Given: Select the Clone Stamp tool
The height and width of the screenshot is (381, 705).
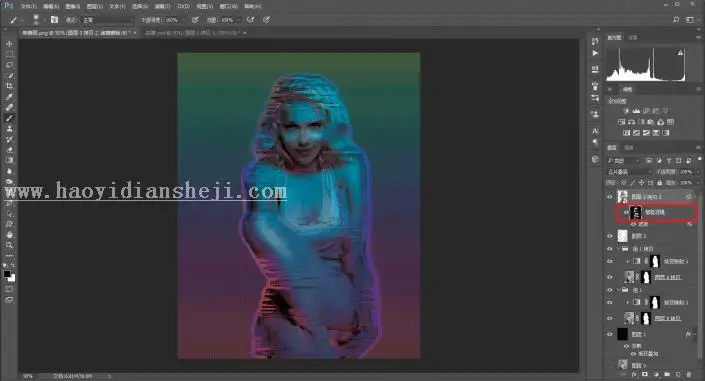Looking at the screenshot, I should point(9,129).
